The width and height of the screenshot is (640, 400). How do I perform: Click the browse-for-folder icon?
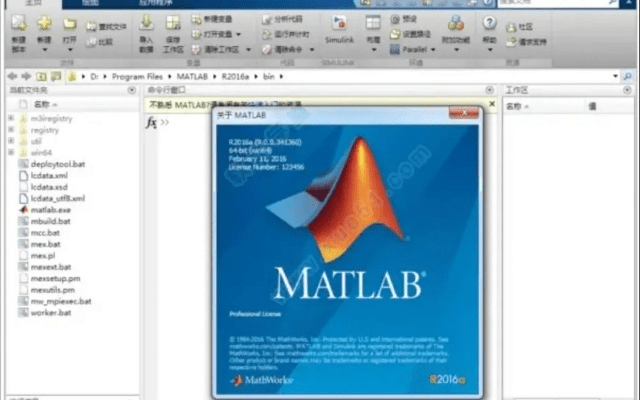click(56, 76)
